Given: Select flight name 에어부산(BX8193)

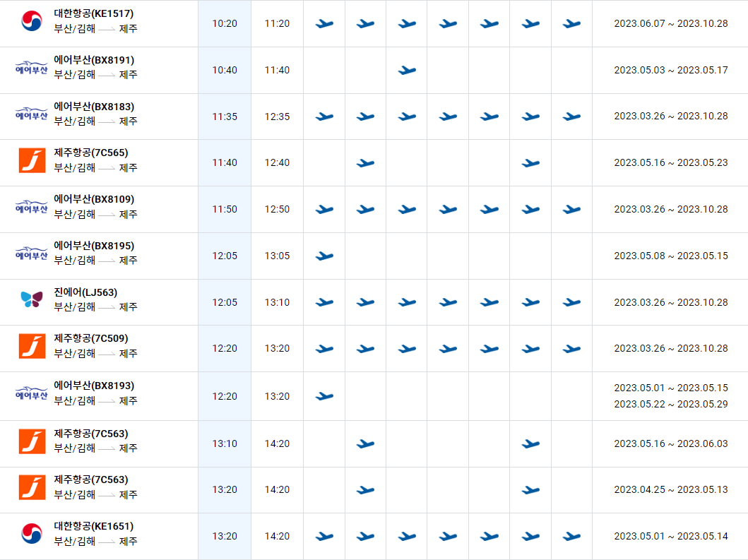Looking at the screenshot, I should pos(94,386).
